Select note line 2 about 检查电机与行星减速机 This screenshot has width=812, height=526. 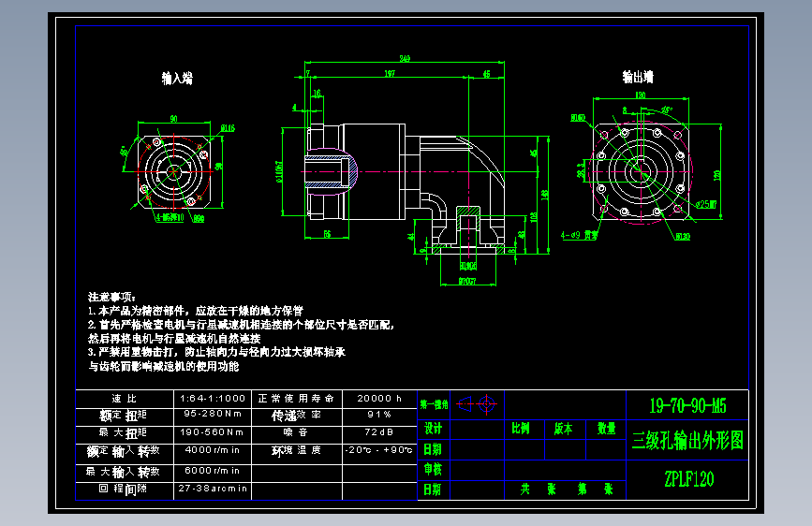tap(242, 325)
